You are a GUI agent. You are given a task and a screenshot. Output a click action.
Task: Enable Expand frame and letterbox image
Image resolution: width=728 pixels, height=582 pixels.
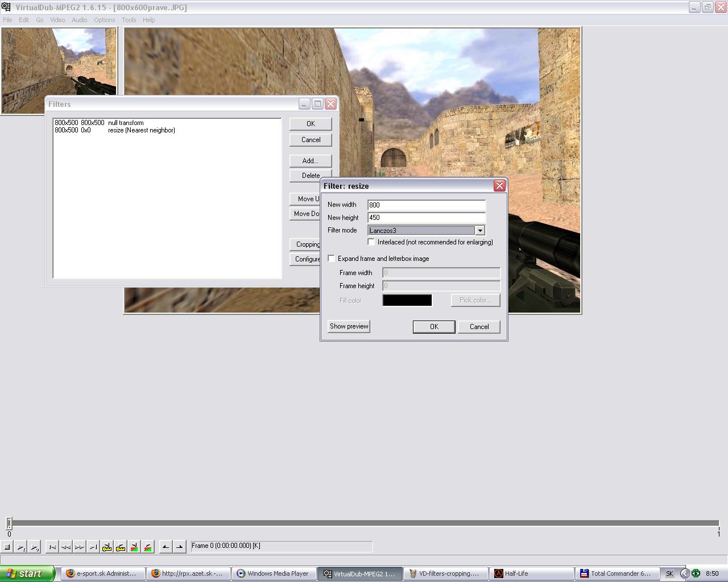(x=332, y=259)
